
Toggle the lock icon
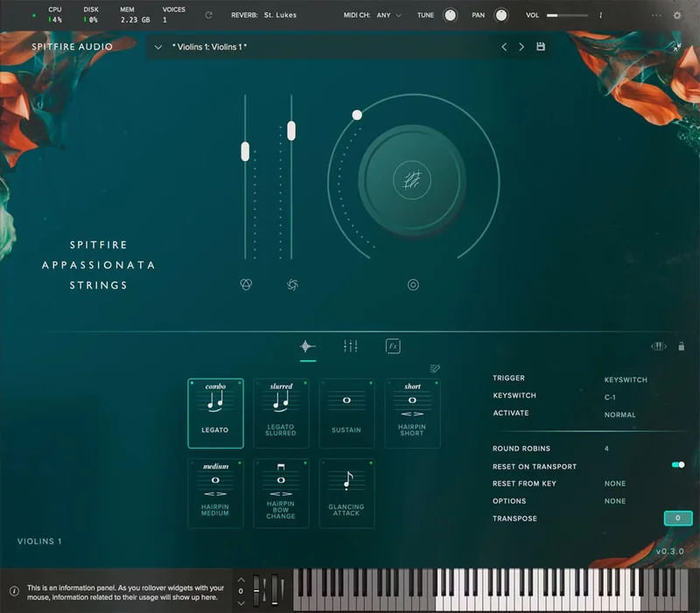[682, 346]
